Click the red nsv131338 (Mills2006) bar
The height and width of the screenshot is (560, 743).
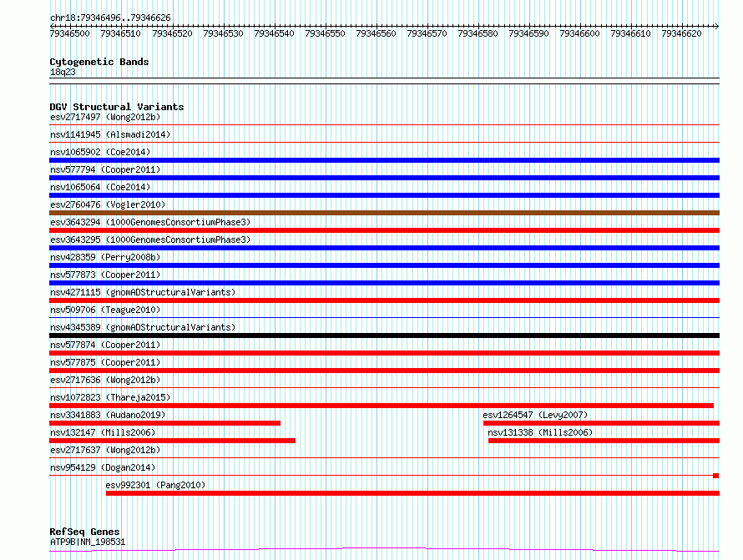604,441
